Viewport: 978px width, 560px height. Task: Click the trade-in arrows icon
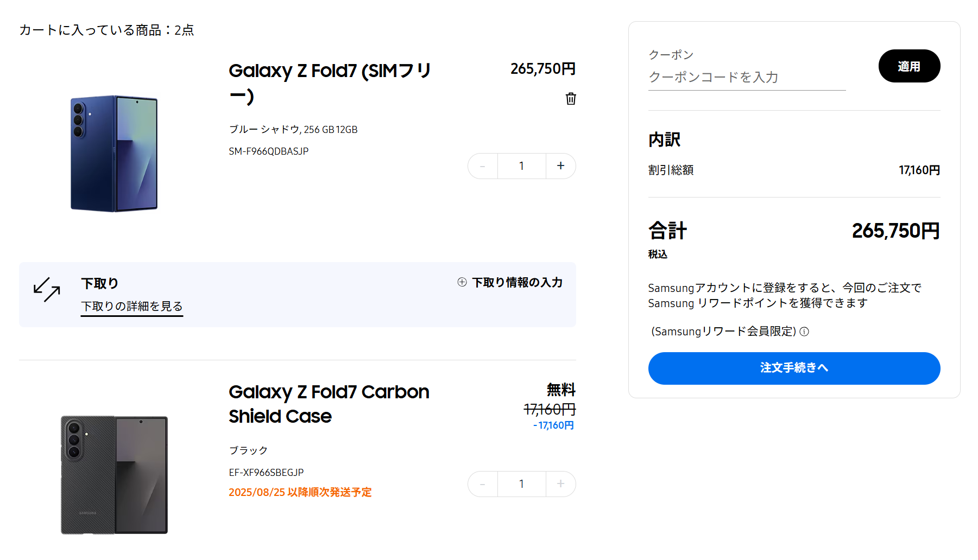pyautogui.click(x=47, y=289)
